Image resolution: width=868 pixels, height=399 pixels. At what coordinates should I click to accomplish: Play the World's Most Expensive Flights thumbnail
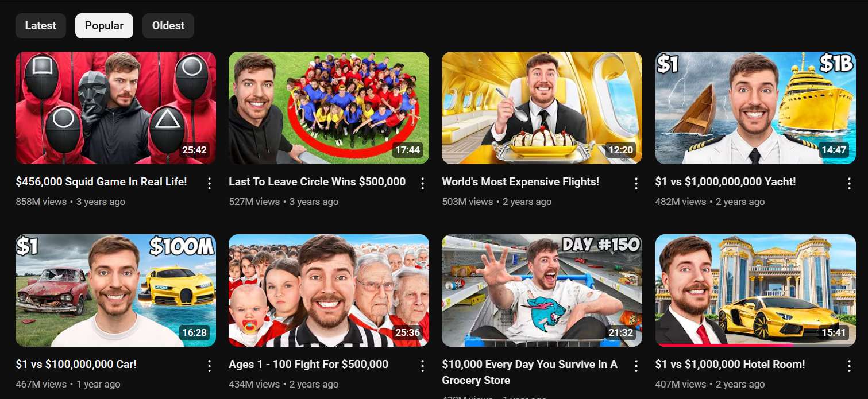pyautogui.click(x=542, y=108)
